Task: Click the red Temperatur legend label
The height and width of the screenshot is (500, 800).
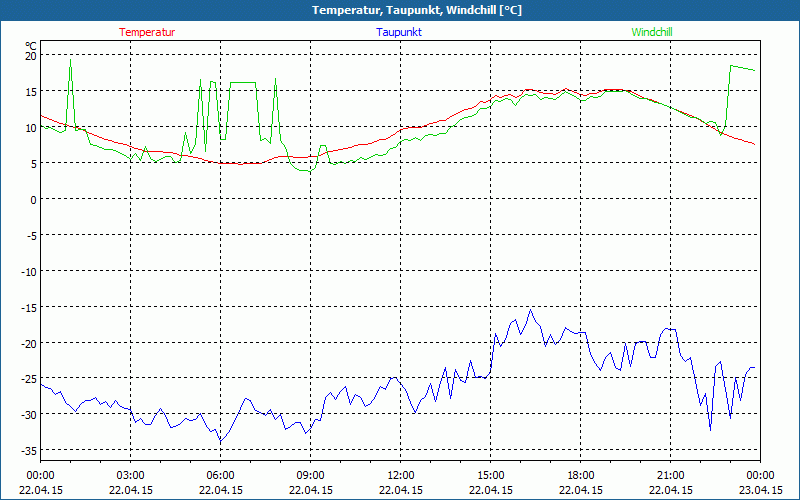Action: point(147,32)
